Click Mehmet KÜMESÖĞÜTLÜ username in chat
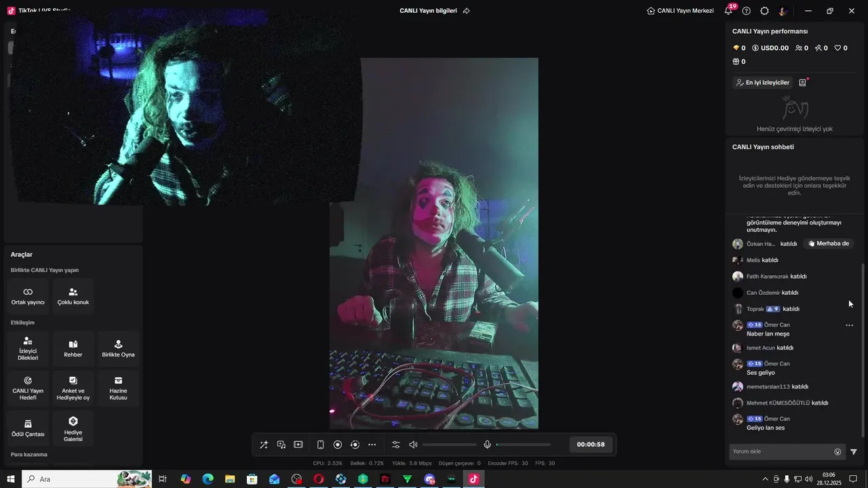 778,403
